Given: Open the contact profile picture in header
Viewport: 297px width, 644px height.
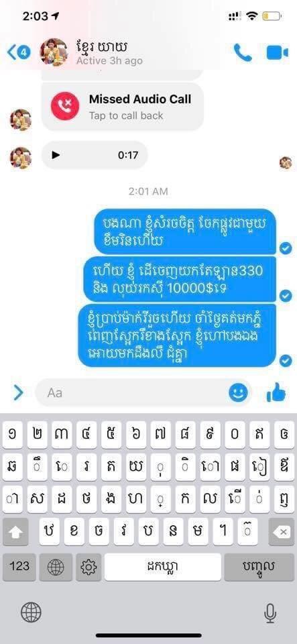Looking at the screenshot, I should tap(54, 52).
